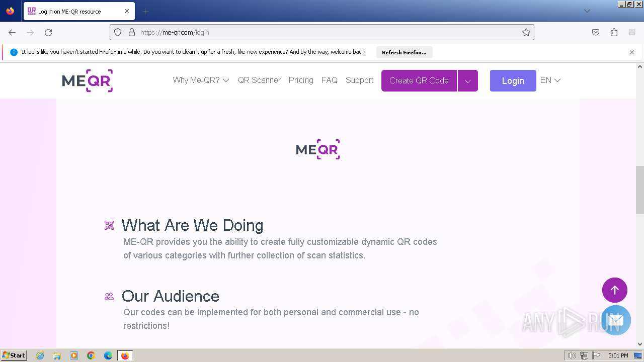Screen dimensions: 644x362
Task: Click the QR icon beside What Are We Doing
Action: [x=109, y=225]
